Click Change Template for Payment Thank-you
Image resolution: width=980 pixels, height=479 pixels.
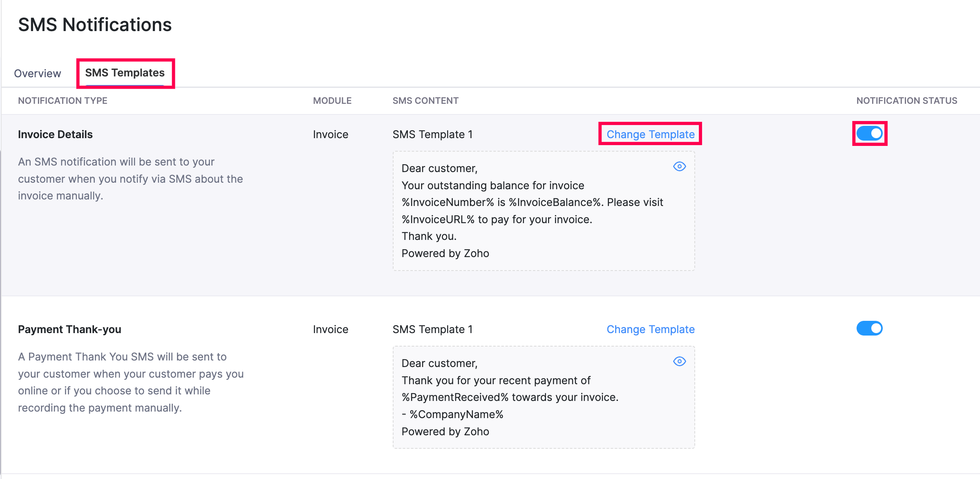click(x=650, y=329)
